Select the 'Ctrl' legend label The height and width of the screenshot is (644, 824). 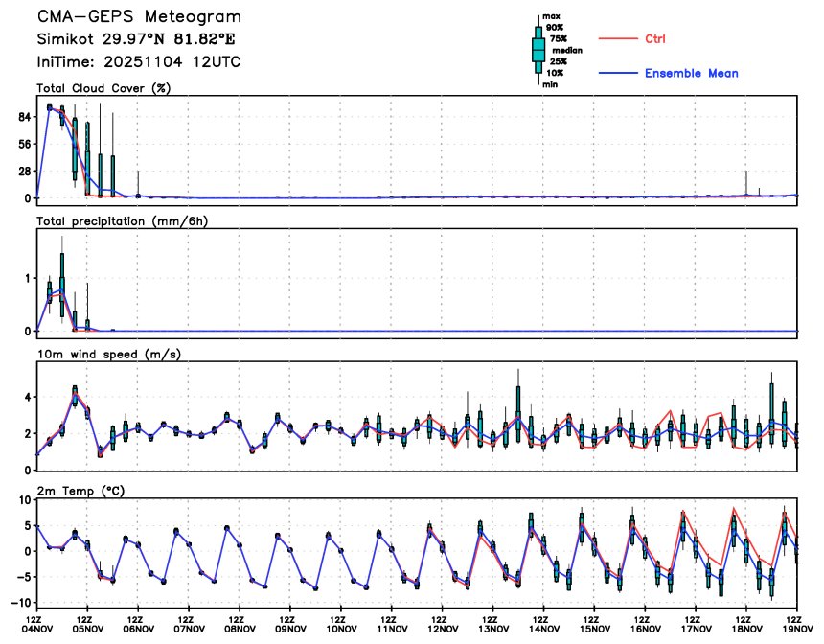(x=655, y=39)
